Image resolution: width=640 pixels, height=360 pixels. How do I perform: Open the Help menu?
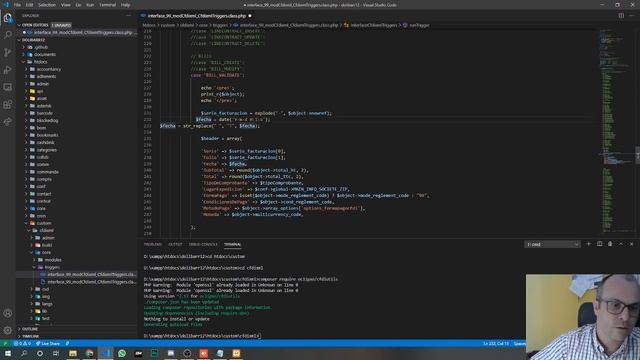[x=126, y=5]
